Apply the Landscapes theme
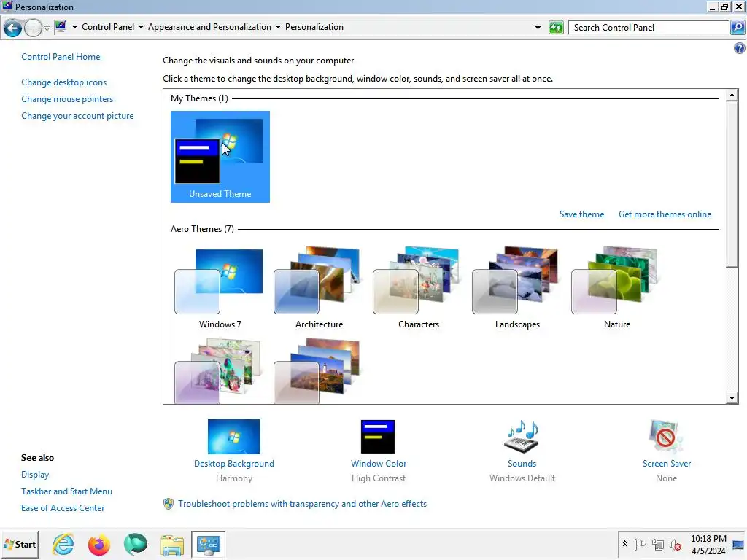This screenshot has width=747, height=560. point(517,288)
